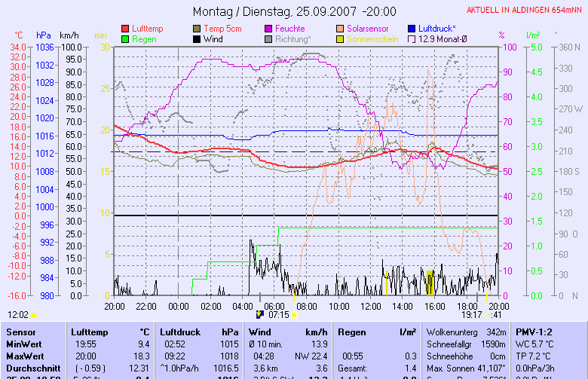Click the black Wind legend swatch
Viewport: 588px width, 379px height.
coord(198,38)
